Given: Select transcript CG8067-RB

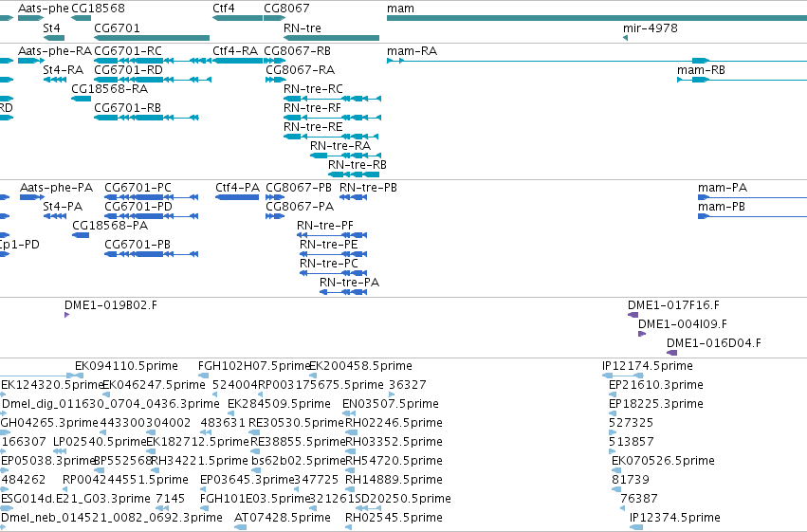Looking at the screenshot, I should [x=274, y=61].
